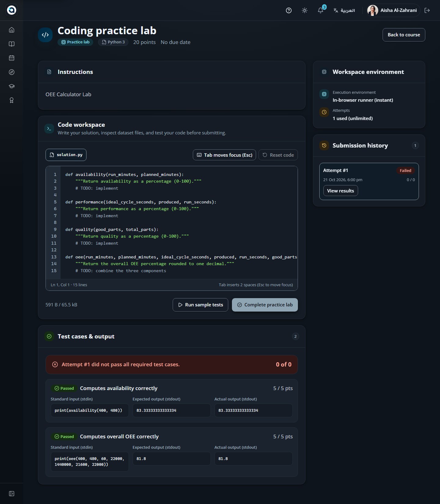
Task: Click the Python 3 language badge
Action: 113,42
